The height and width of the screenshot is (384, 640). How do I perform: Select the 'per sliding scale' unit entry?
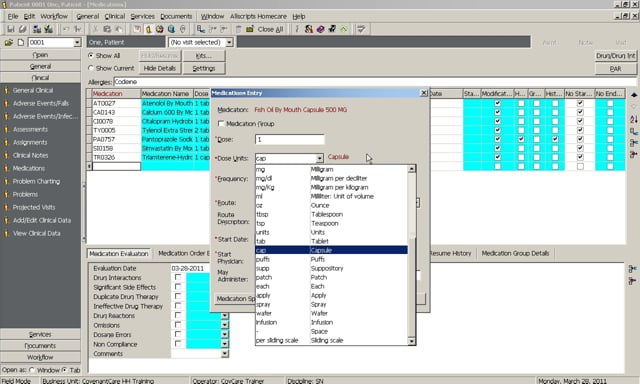click(331, 340)
